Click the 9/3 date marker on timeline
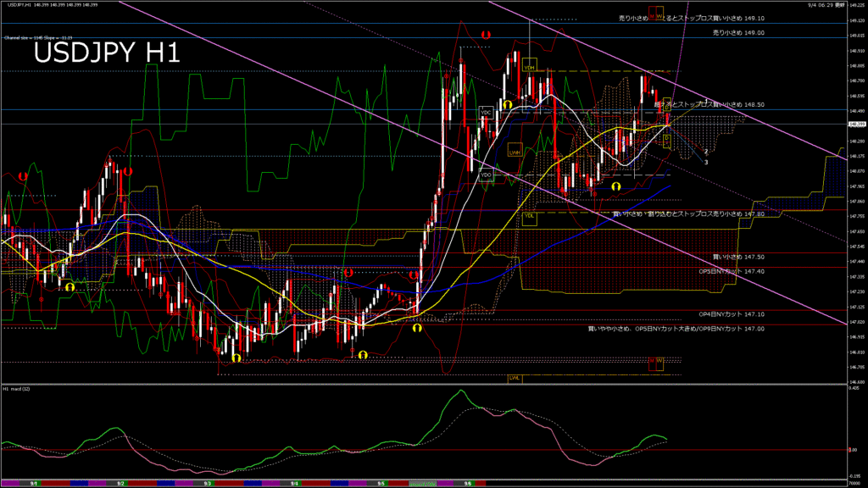 coord(208,483)
